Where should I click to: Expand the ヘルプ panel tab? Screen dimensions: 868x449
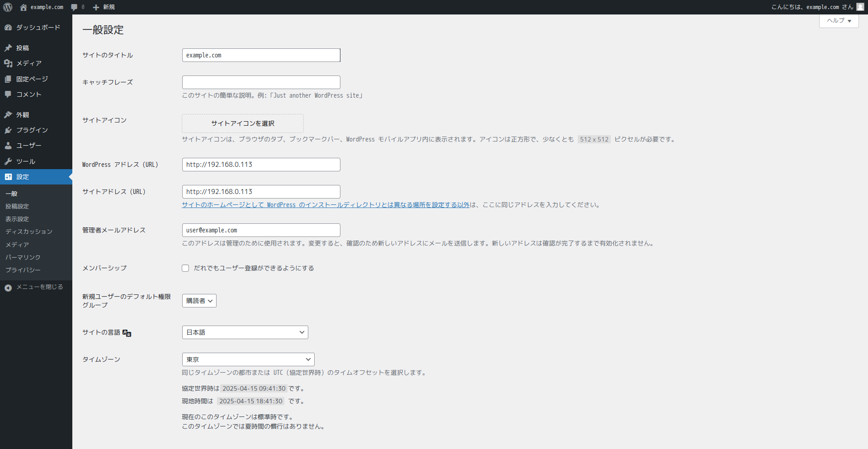click(x=839, y=21)
